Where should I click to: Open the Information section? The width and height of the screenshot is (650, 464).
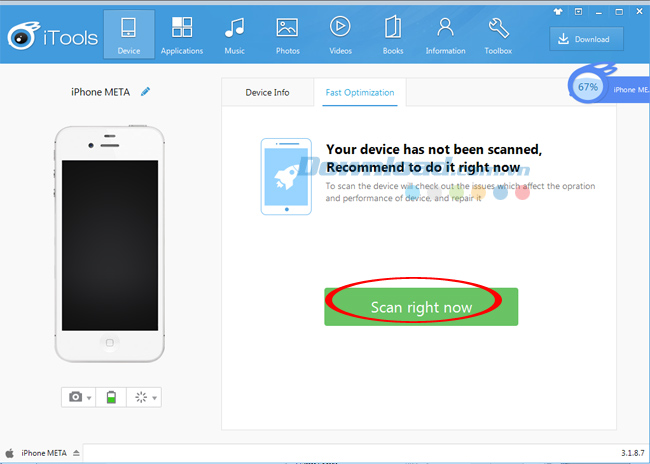point(445,35)
